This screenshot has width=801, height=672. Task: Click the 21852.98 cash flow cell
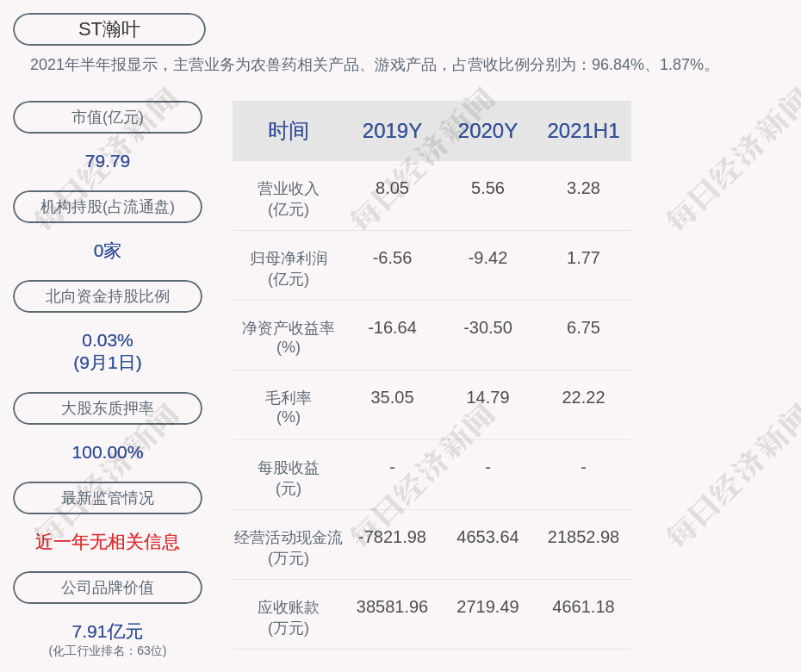coord(583,537)
